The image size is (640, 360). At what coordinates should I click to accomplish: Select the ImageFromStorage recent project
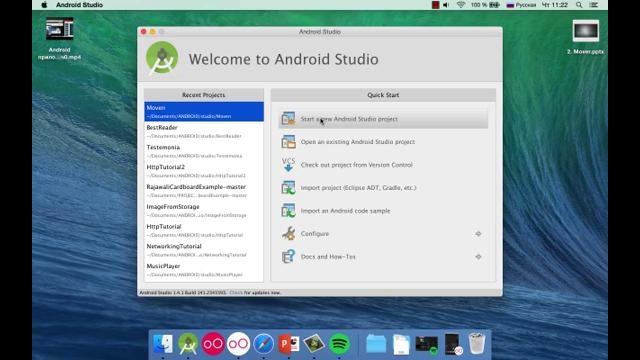click(x=204, y=211)
